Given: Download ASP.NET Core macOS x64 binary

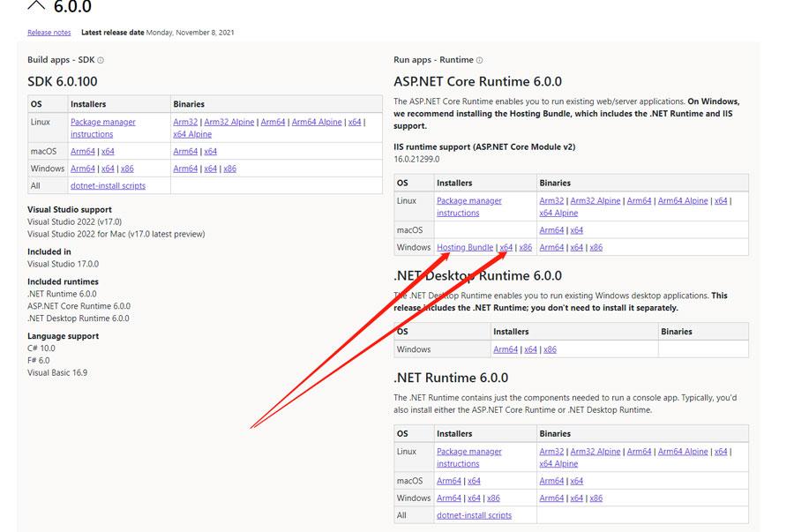Looking at the screenshot, I should 577,230.
